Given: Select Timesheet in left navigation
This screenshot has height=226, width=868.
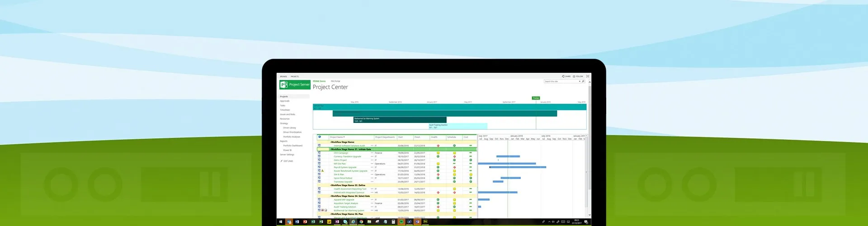Looking at the screenshot, I should click(x=285, y=110).
